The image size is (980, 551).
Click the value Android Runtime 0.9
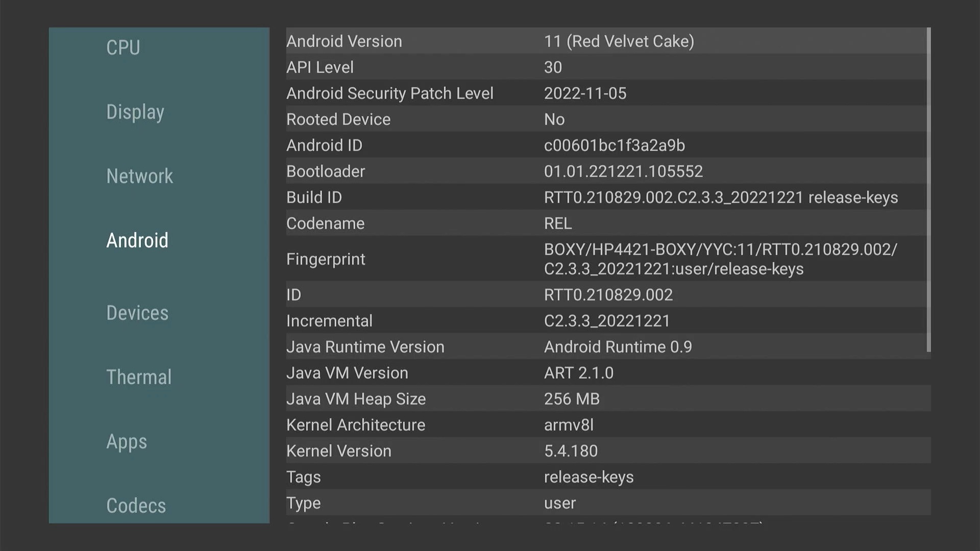click(x=618, y=347)
